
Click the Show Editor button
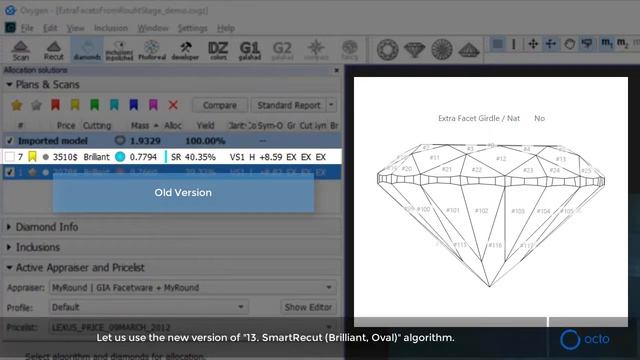(308, 307)
